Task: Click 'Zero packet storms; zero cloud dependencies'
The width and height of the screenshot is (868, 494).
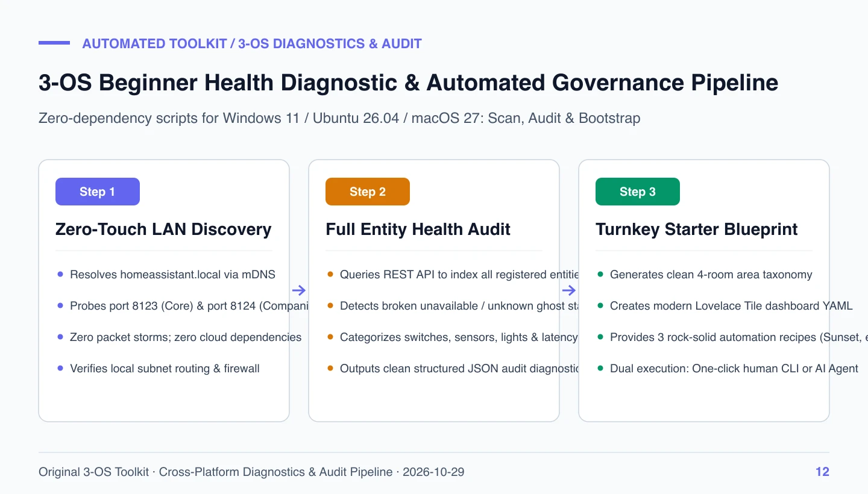Action: point(186,337)
